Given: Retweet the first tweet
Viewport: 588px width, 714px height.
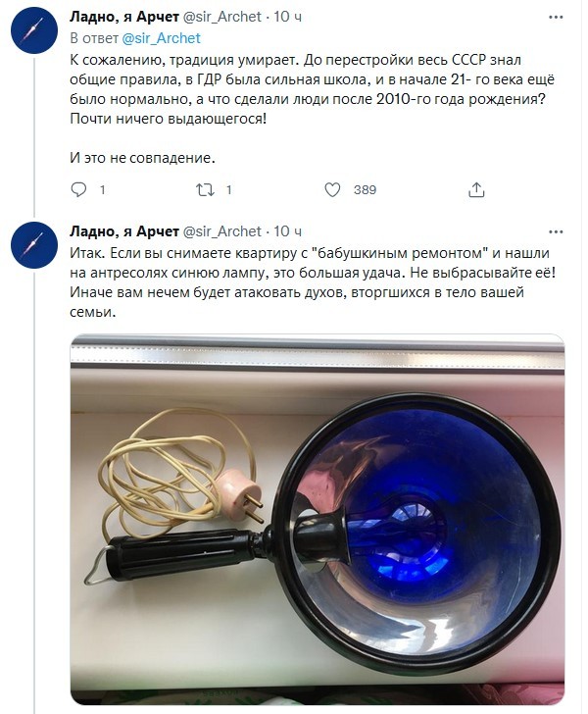Looking at the screenshot, I should pos(205,189).
